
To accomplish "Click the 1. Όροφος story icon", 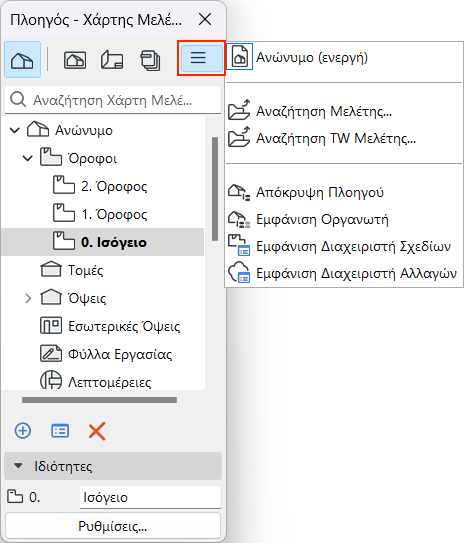I will point(64,213).
